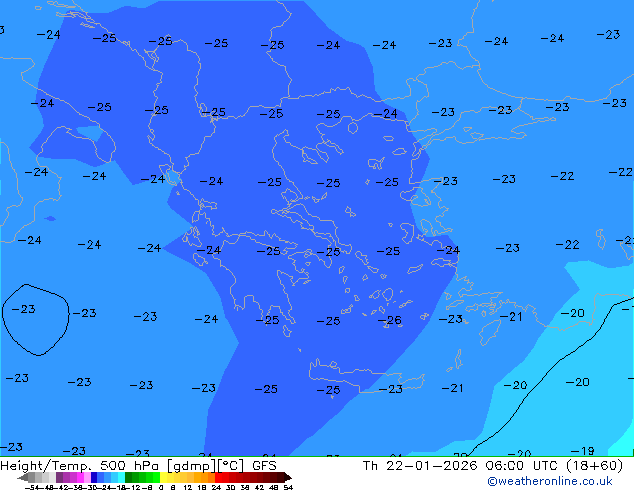
Task: Pick the magenta swatch in the legend
Action: [x=80, y=477]
